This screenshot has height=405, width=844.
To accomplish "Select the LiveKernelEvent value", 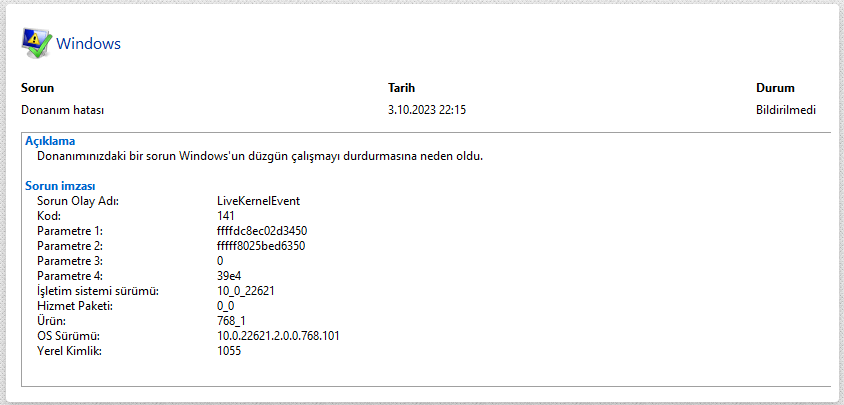I will coord(258,201).
